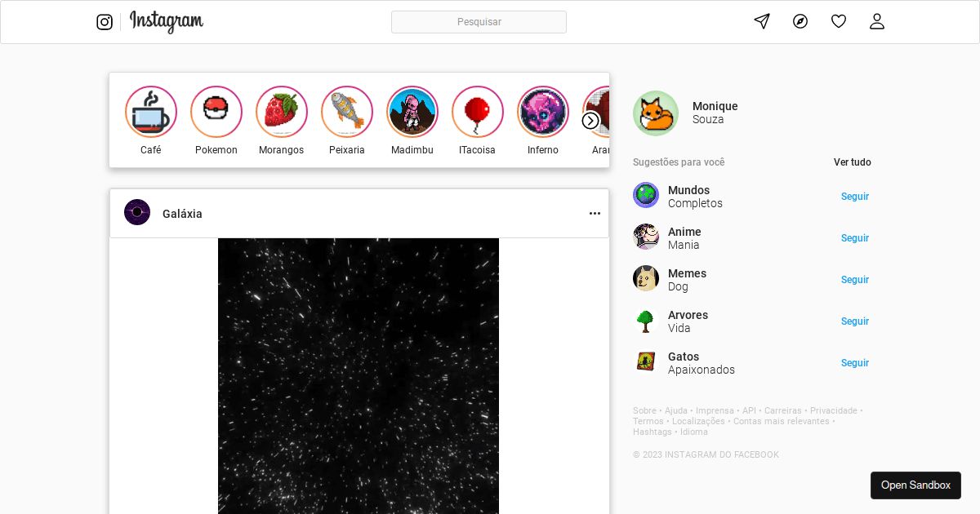Open the Explore compass icon
Image resolution: width=980 pixels, height=514 pixels.
(800, 21)
